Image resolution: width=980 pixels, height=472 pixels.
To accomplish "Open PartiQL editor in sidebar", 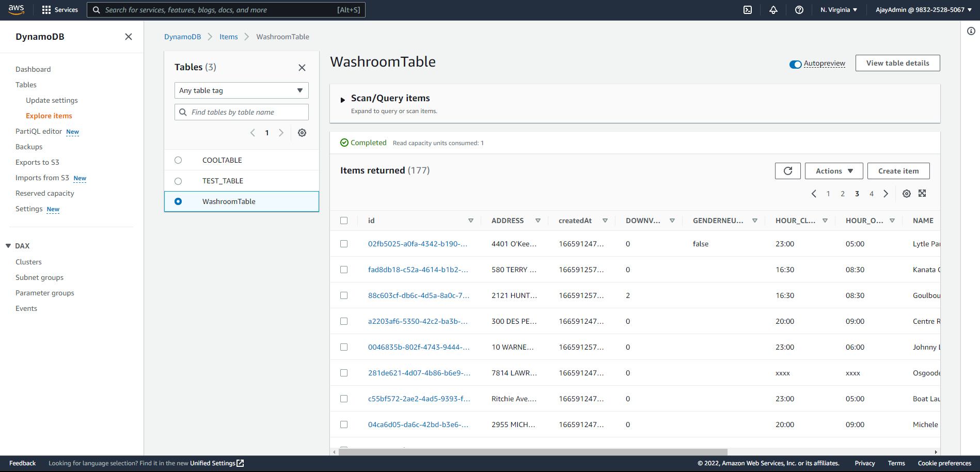I will tap(39, 131).
